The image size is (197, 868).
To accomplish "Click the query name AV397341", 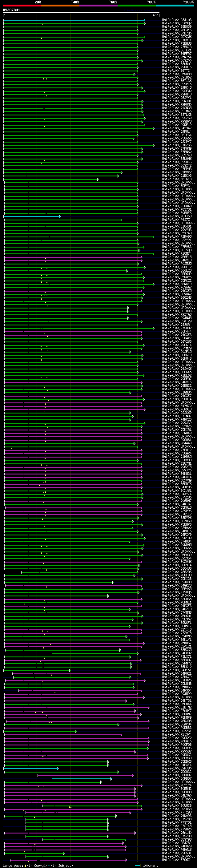I will pos(11,10).
